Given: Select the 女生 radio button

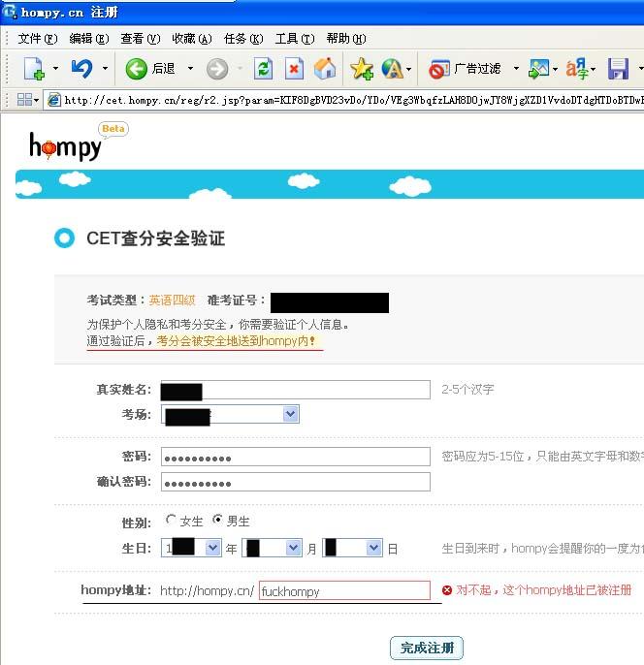Looking at the screenshot, I should click(x=171, y=520).
